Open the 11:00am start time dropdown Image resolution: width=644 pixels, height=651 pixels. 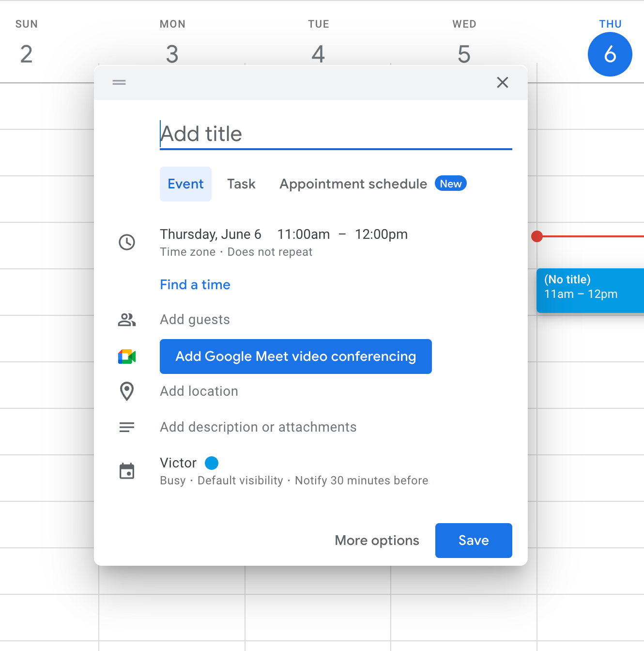pos(304,234)
